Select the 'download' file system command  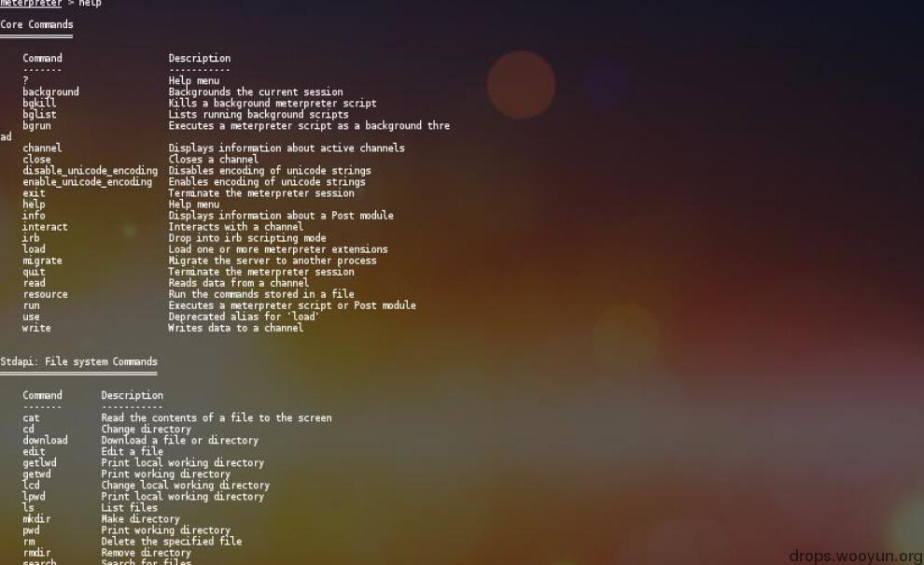(x=46, y=441)
